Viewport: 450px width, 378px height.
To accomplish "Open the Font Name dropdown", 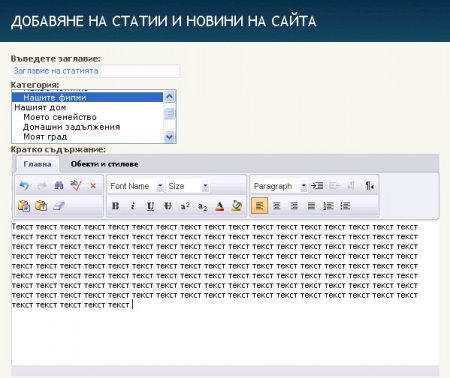I will coord(136,186).
